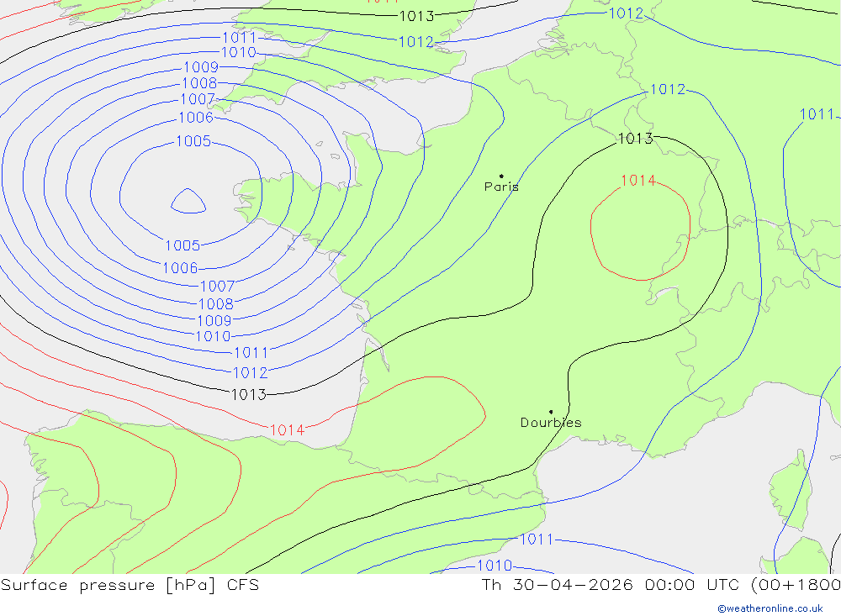This screenshot has width=841, height=616.
Task: Click the 1011 label below the low
Action: tap(251, 353)
